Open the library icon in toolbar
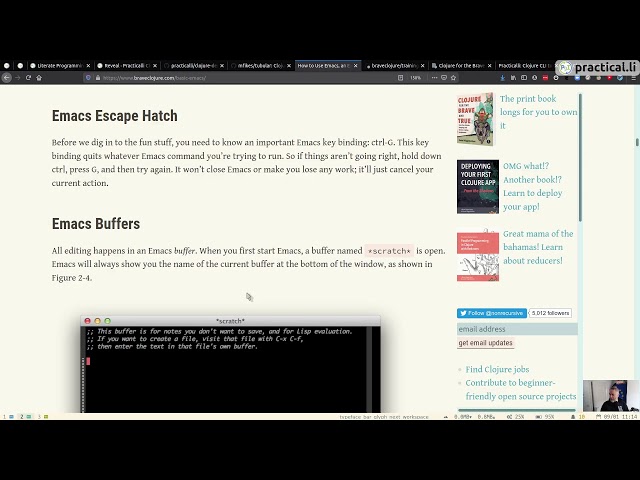 coord(513,78)
